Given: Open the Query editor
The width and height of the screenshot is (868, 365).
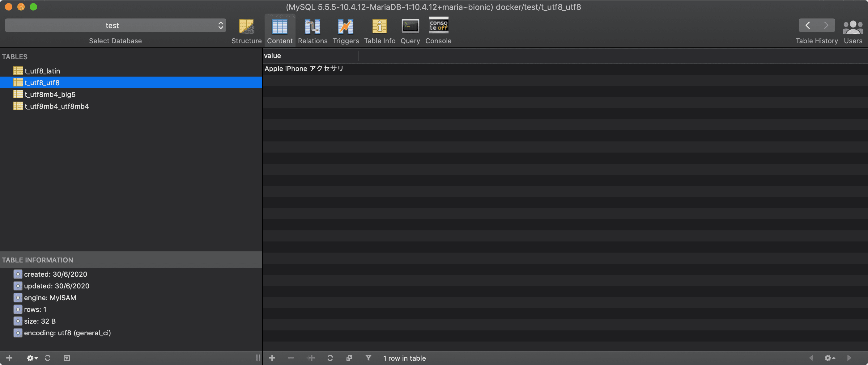Looking at the screenshot, I should click(x=410, y=30).
